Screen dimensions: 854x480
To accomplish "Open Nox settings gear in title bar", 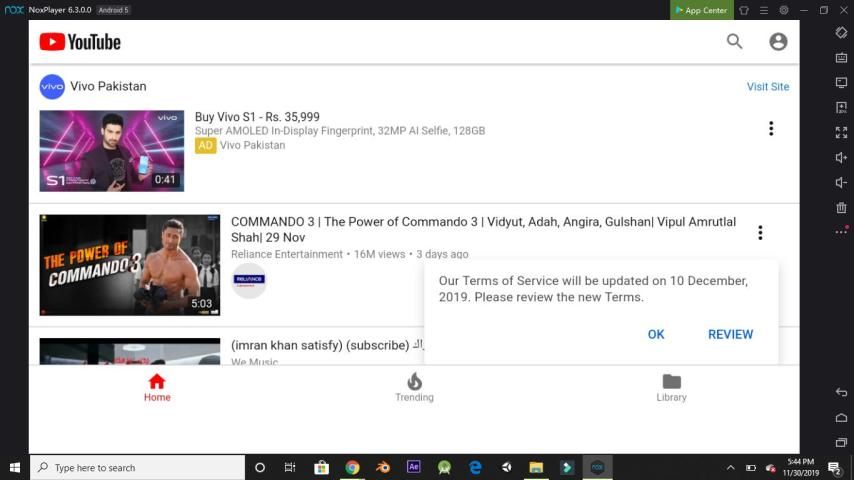I will click(x=784, y=10).
